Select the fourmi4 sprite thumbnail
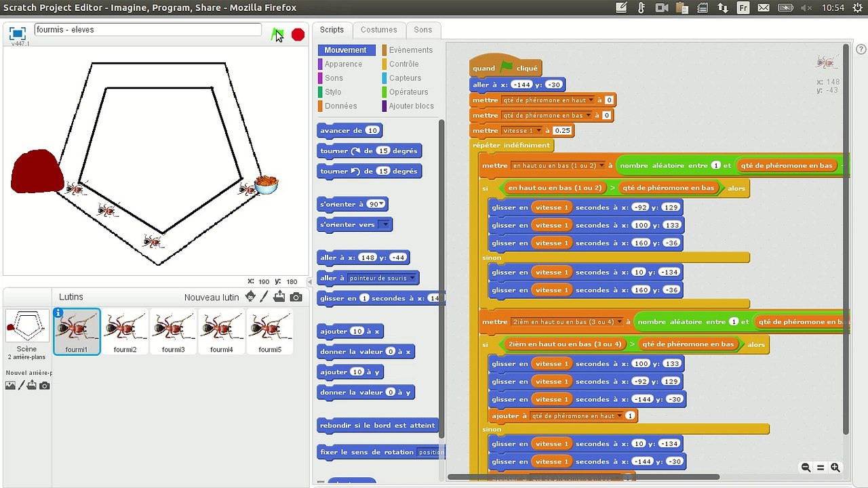Screen dimensions: 868x488 tap(221, 331)
